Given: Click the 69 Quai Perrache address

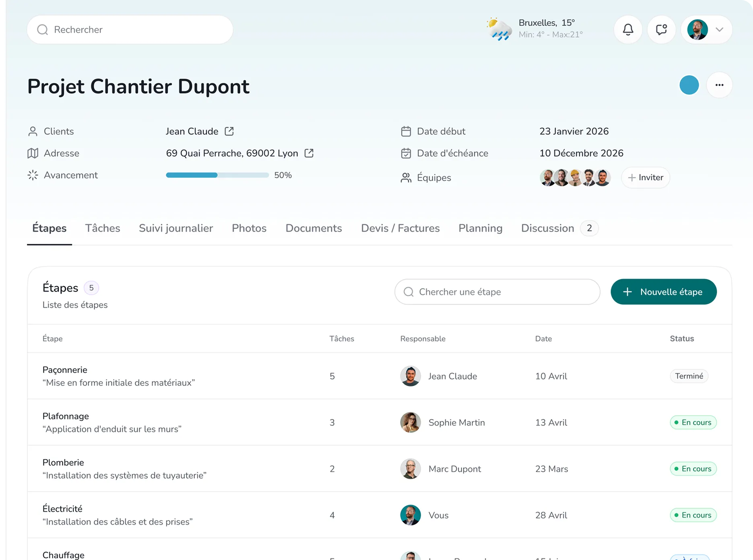Looking at the screenshot, I should coord(232,153).
